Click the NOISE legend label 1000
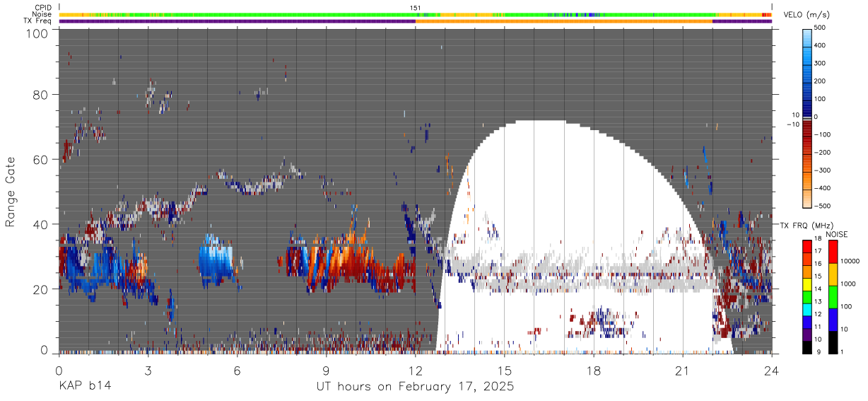Viewport: 868px width, 401px height. (x=850, y=284)
